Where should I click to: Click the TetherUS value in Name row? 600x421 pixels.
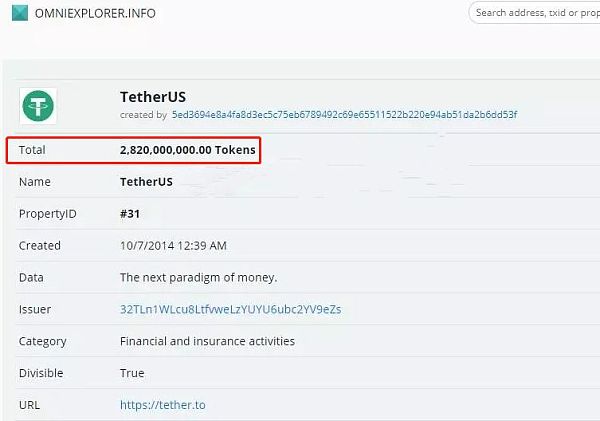[x=146, y=182]
